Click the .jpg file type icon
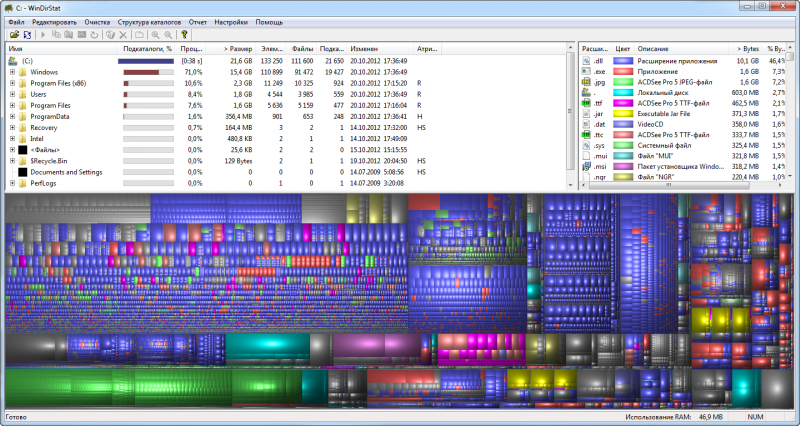This screenshot has height=426, width=800. click(586, 82)
